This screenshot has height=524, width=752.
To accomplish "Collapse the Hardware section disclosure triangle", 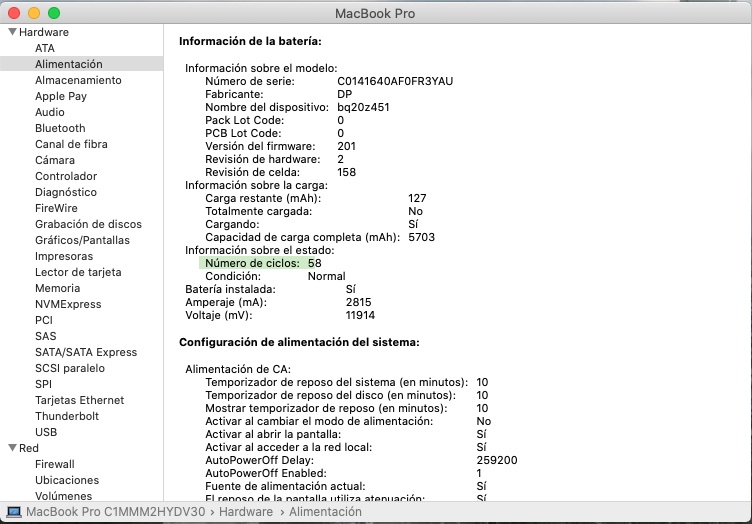I will 12,32.
